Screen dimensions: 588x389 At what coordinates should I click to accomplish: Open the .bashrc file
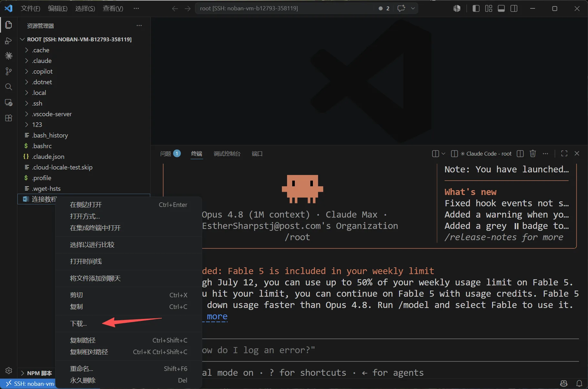[84, 146]
